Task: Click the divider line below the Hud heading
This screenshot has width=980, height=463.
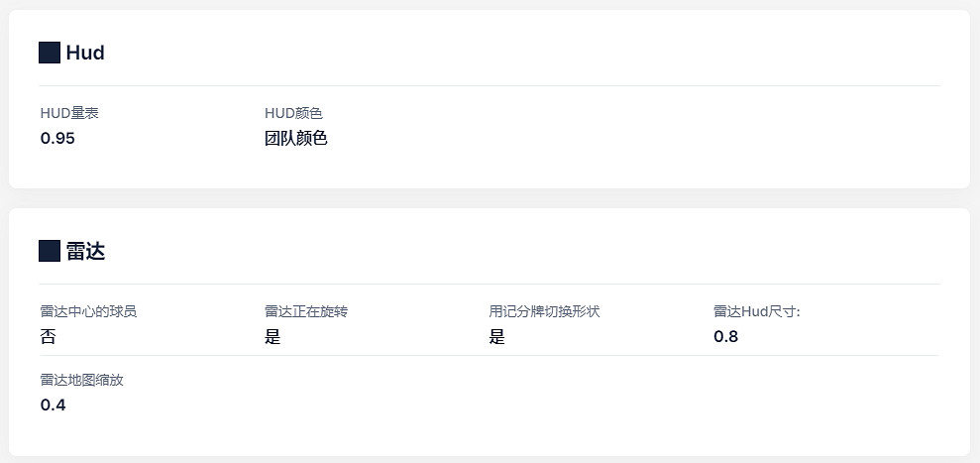Action: (490, 86)
